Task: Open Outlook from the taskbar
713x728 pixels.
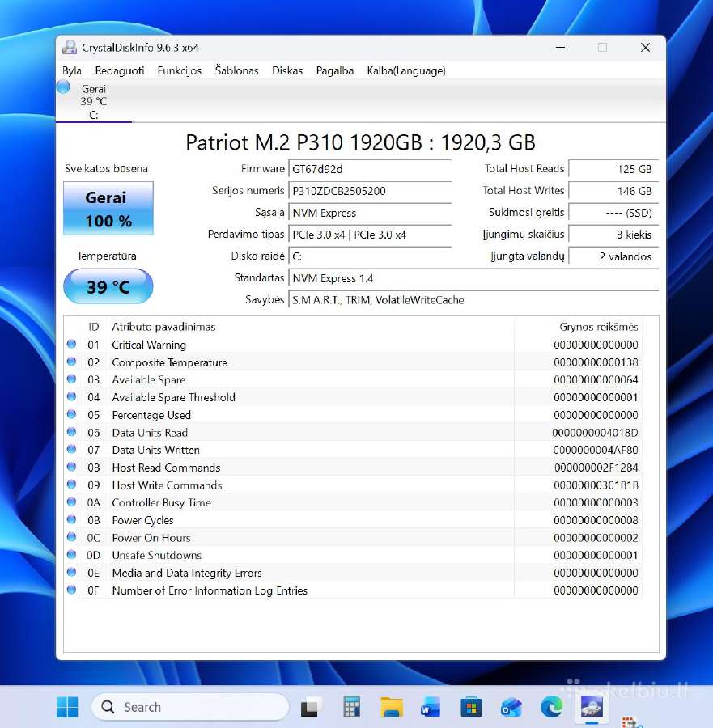Action: (x=511, y=708)
